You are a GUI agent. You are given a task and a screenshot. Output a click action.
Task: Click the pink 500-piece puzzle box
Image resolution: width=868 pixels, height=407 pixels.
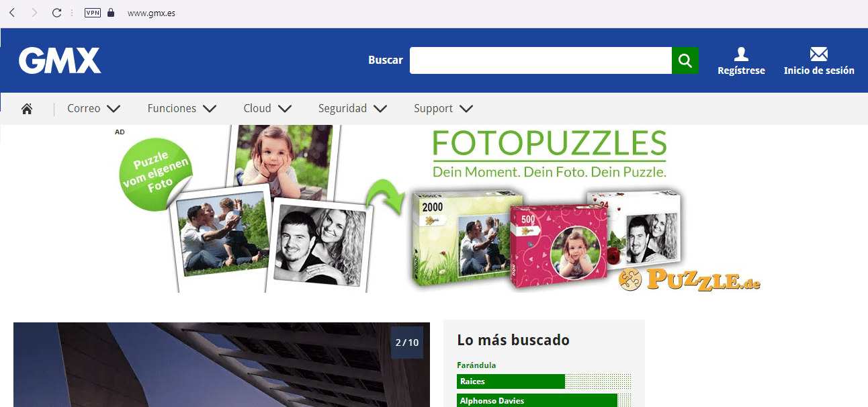click(560, 247)
